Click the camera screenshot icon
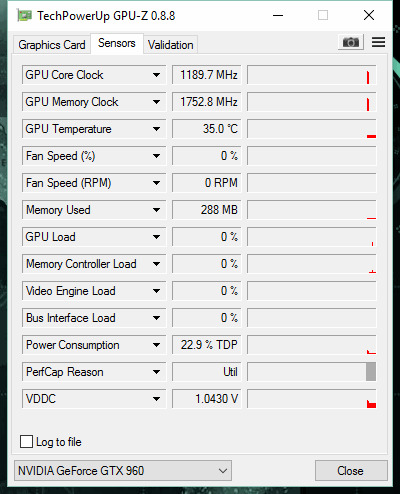The width and height of the screenshot is (400, 494). coord(351,42)
